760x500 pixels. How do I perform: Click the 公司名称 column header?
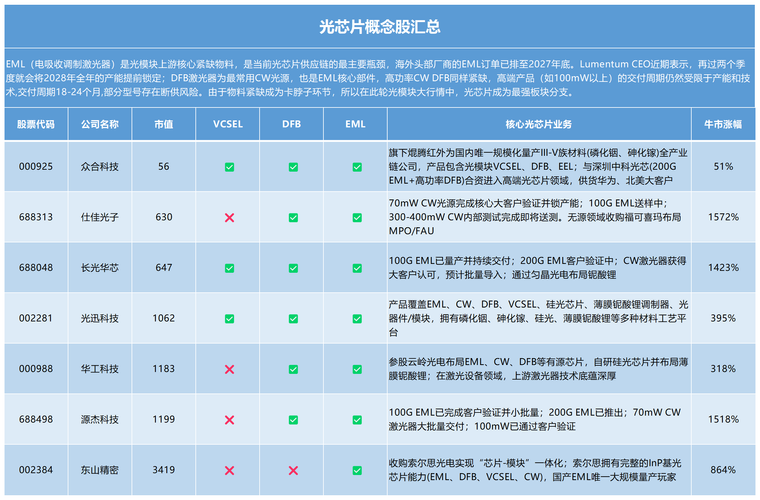pos(100,125)
